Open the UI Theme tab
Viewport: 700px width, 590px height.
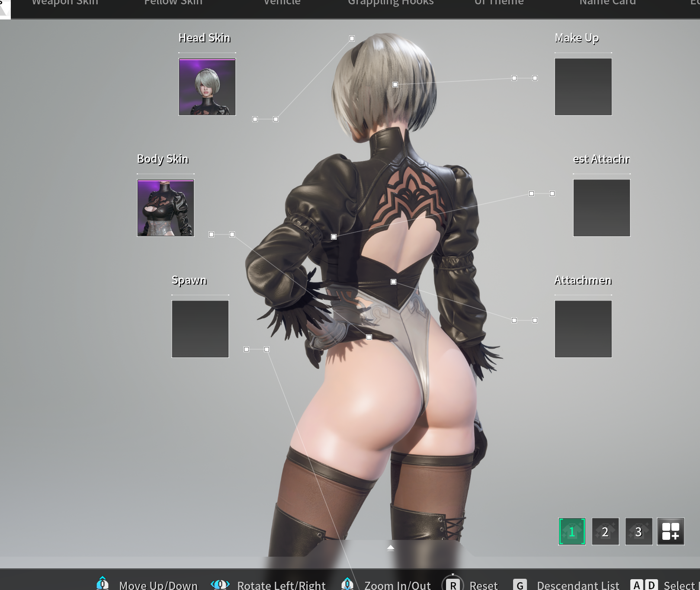coord(499,3)
